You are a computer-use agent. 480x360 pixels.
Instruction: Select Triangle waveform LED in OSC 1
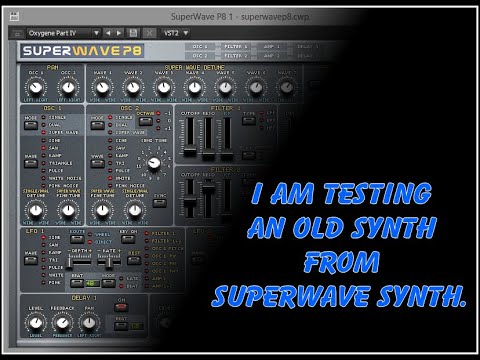pos(43,163)
